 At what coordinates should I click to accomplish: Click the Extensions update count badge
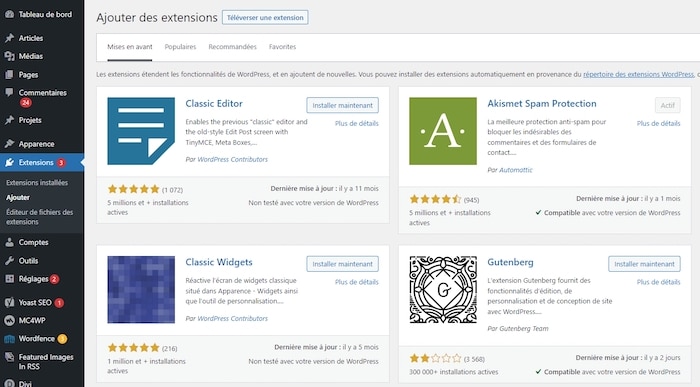(x=61, y=162)
